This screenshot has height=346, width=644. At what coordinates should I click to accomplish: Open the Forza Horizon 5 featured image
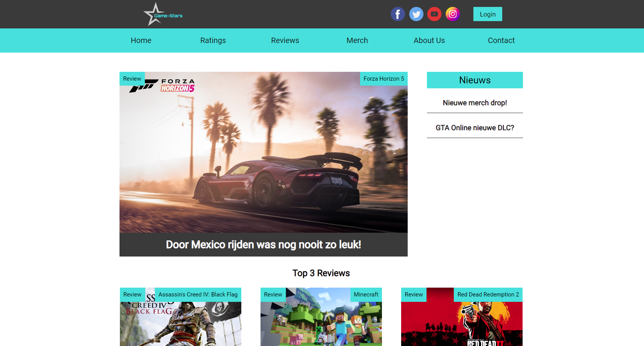tap(264, 152)
